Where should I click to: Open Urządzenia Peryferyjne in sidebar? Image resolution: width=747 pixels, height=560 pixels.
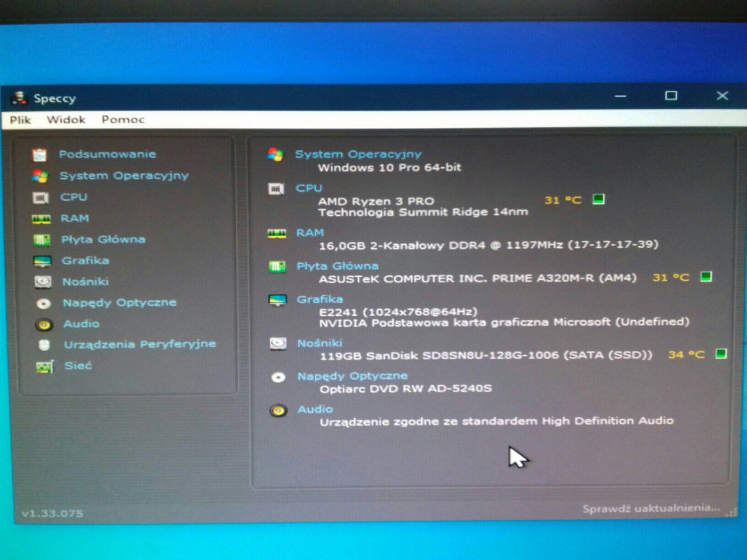tap(140, 344)
